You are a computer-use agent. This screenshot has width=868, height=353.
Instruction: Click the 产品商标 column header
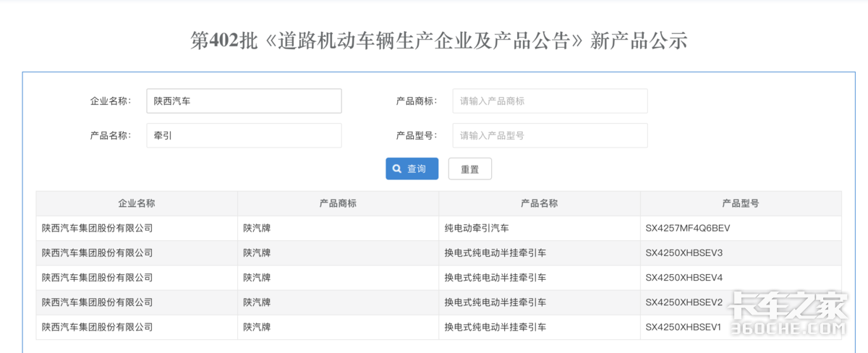pos(338,203)
